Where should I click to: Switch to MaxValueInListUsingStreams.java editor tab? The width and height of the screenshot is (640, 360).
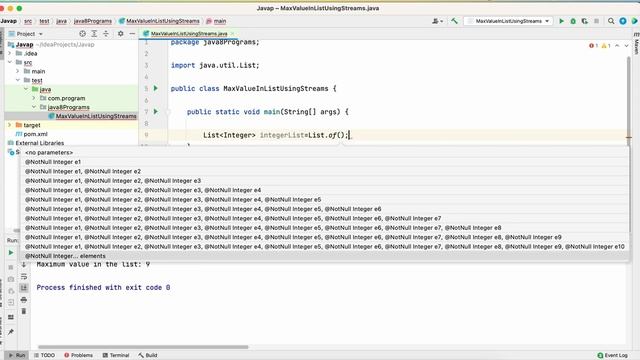click(189, 34)
